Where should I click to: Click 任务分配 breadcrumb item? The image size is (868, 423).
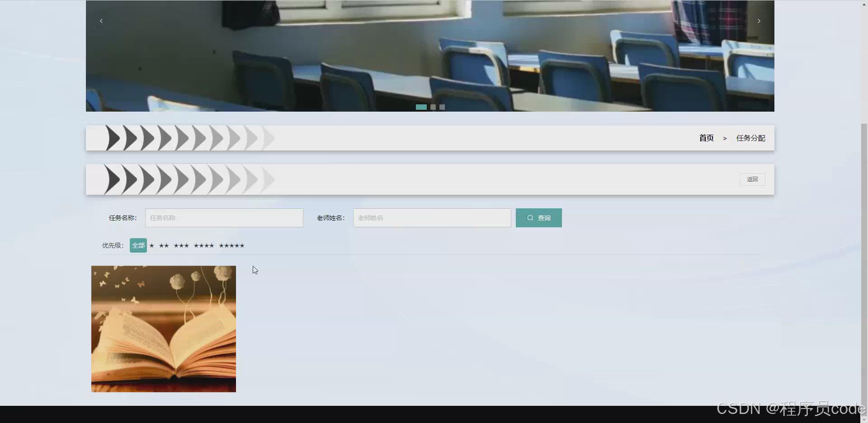(751, 138)
